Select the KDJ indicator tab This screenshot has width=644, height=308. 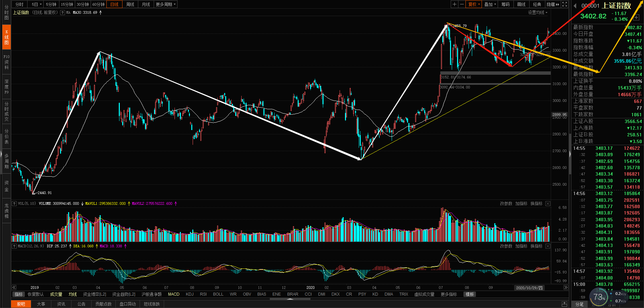(x=190, y=294)
